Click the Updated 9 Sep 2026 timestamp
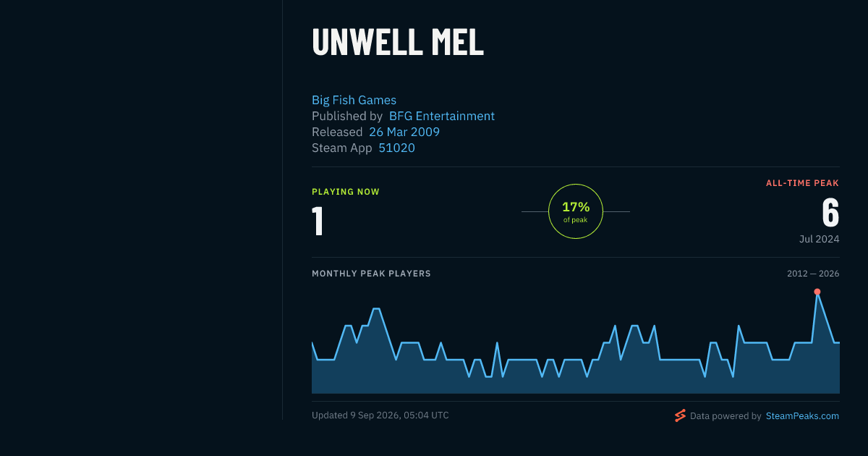This screenshot has height=456, width=868. click(x=380, y=415)
